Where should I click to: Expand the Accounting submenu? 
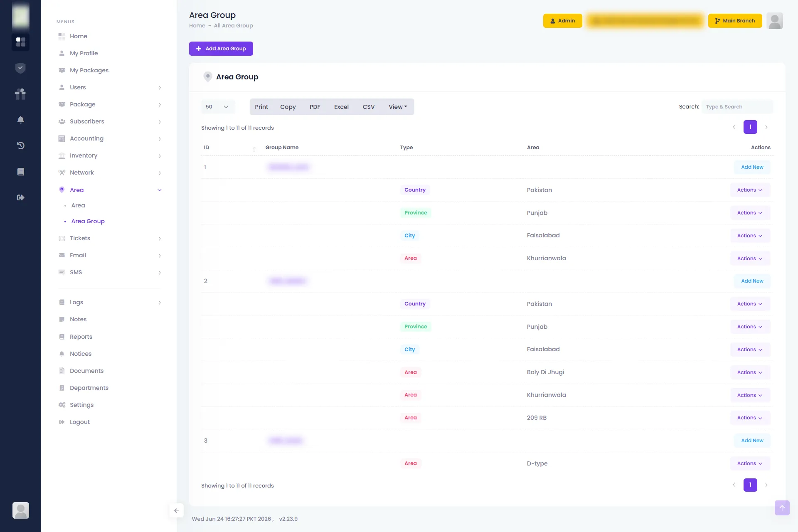point(160,138)
